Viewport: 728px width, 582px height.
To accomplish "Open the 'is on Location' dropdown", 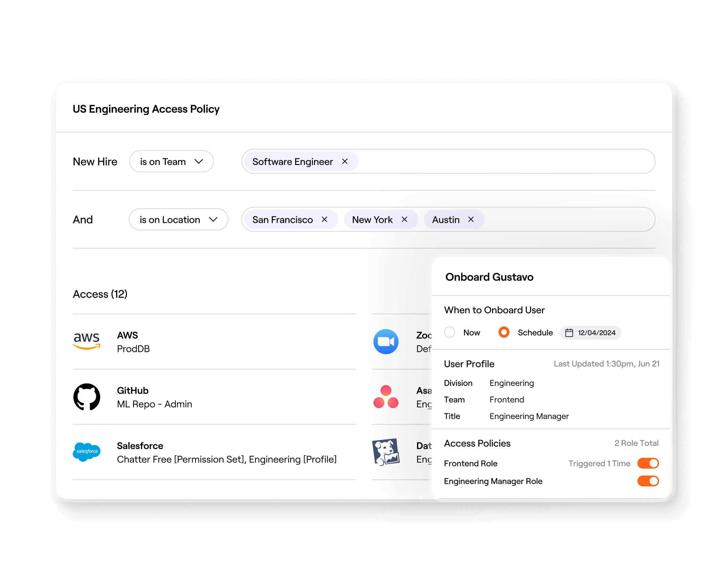I will click(x=178, y=219).
